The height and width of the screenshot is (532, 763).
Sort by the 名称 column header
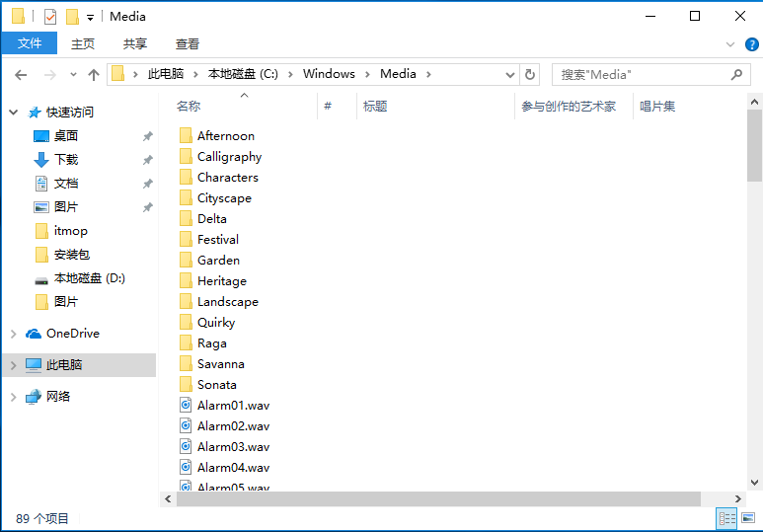click(x=189, y=107)
